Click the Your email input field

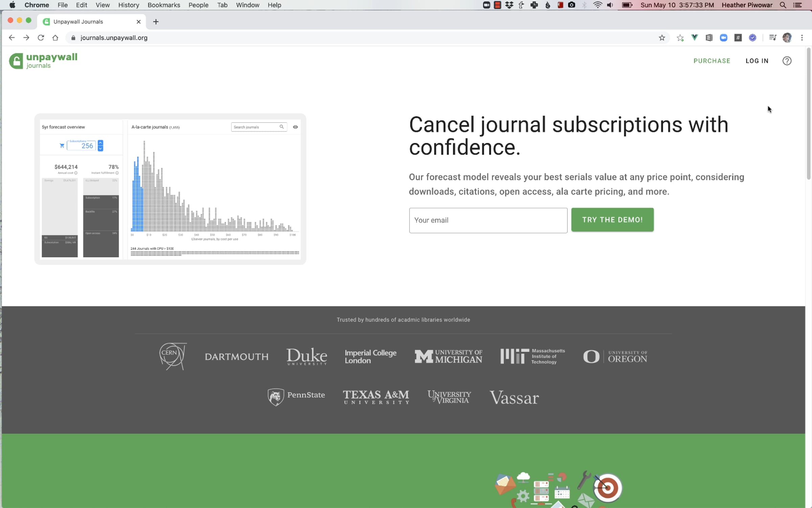coord(488,220)
